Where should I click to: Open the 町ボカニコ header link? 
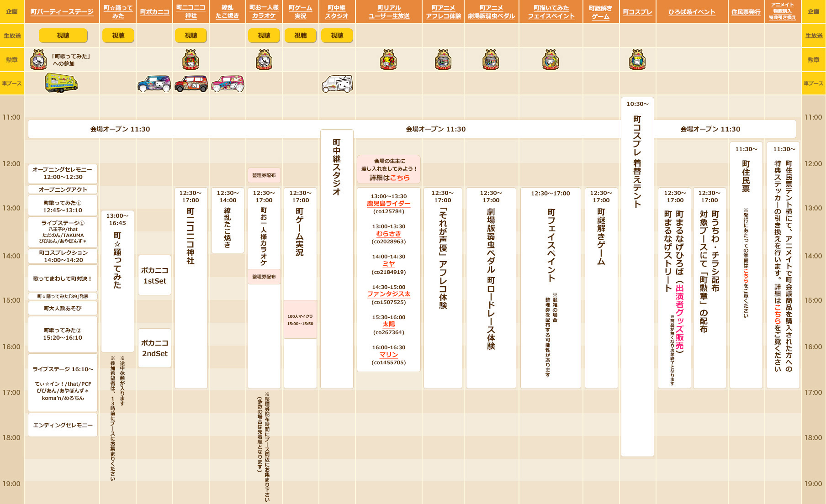pyautogui.click(x=154, y=12)
